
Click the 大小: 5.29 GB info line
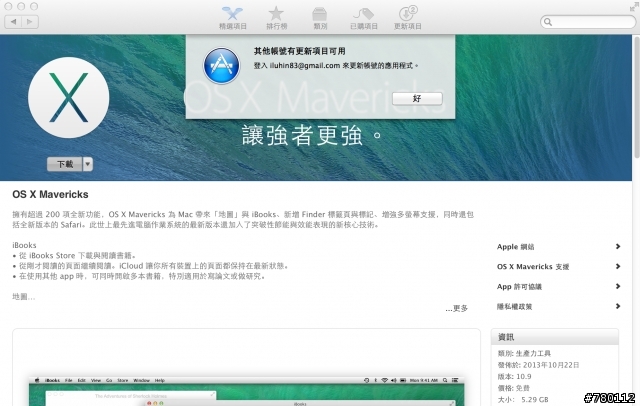(x=523, y=399)
